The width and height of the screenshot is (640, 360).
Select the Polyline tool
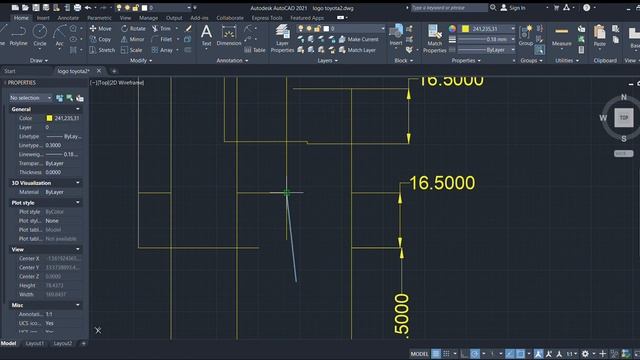pyautogui.click(x=18, y=35)
